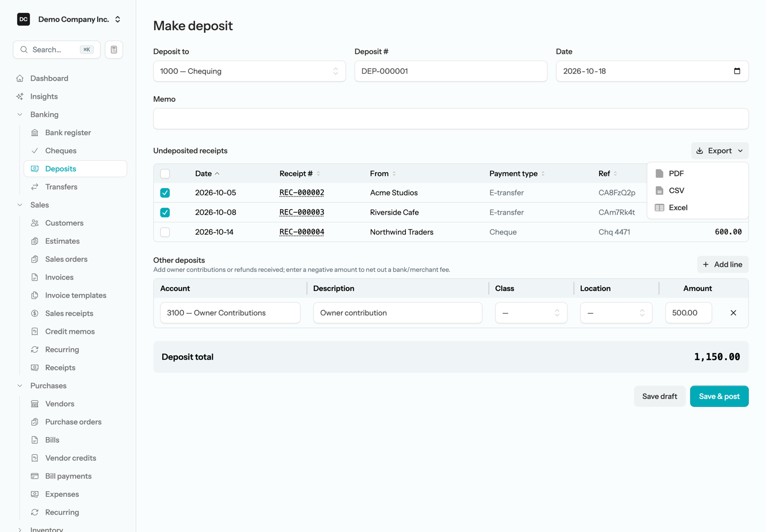Open the Class dropdown in other deposits
Viewport: 766px width, 532px height.
click(531, 313)
